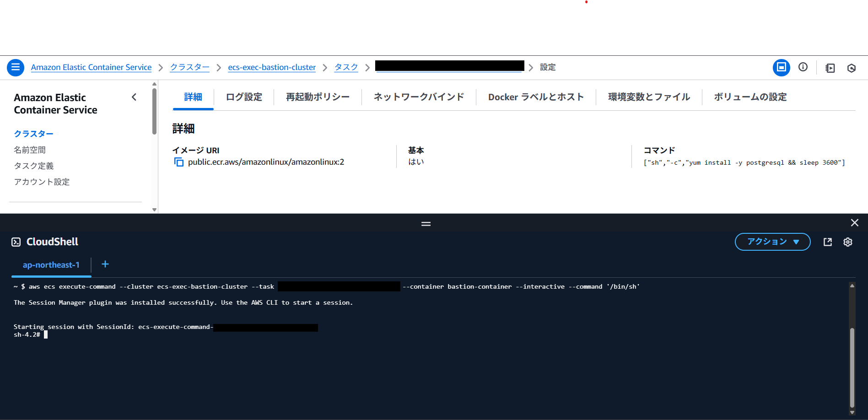Open Amazon Elastic Container Service breadcrumb link
Viewport: 868px width, 420px height.
tap(91, 68)
